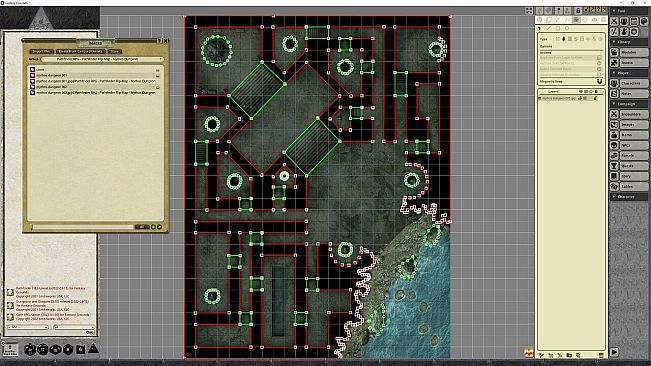Pick the triangular d4 die
The width and height of the screenshot is (651, 366).
(93, 349)
